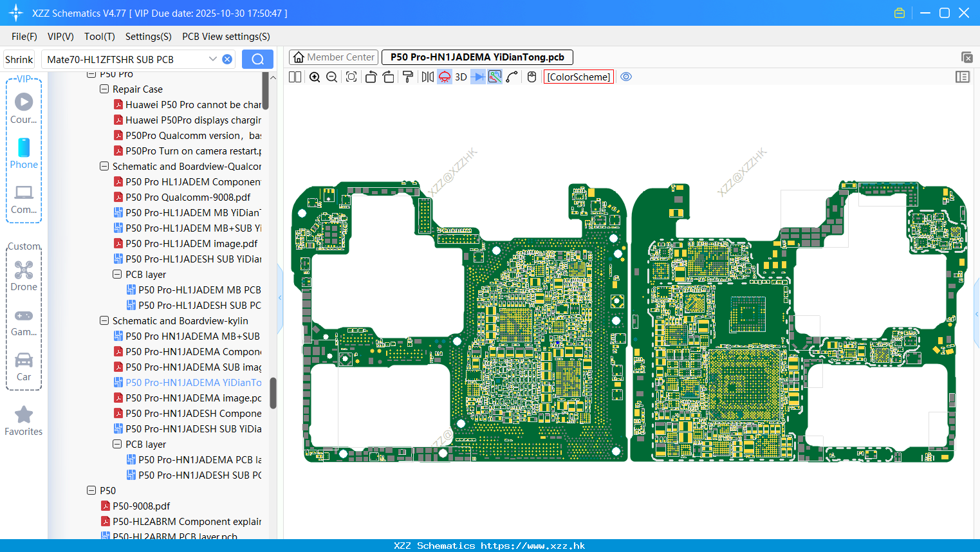The height and width of the screenshot is (552, 980).
Task: Open the right side panel layout icon
Action: click(x=963, y=77)
